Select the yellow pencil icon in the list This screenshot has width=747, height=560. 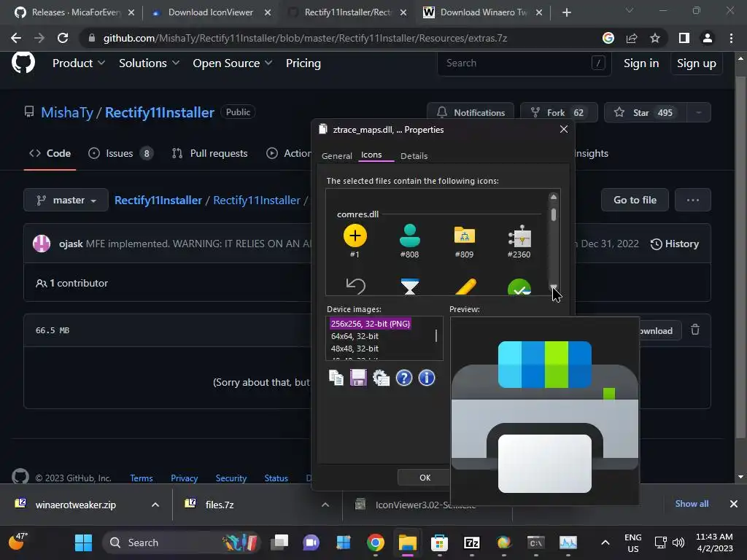465,286
